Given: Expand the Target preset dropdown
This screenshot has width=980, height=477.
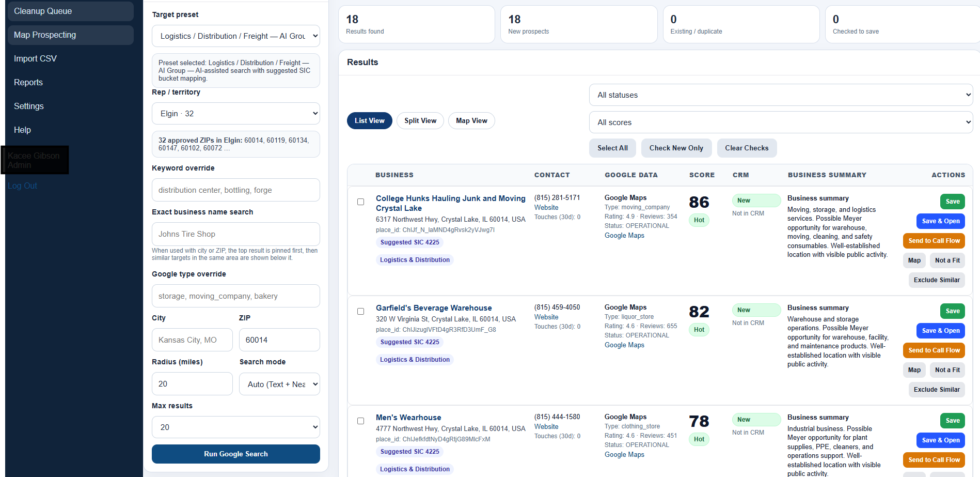Looking at the screenshot, I should (236, 36).
